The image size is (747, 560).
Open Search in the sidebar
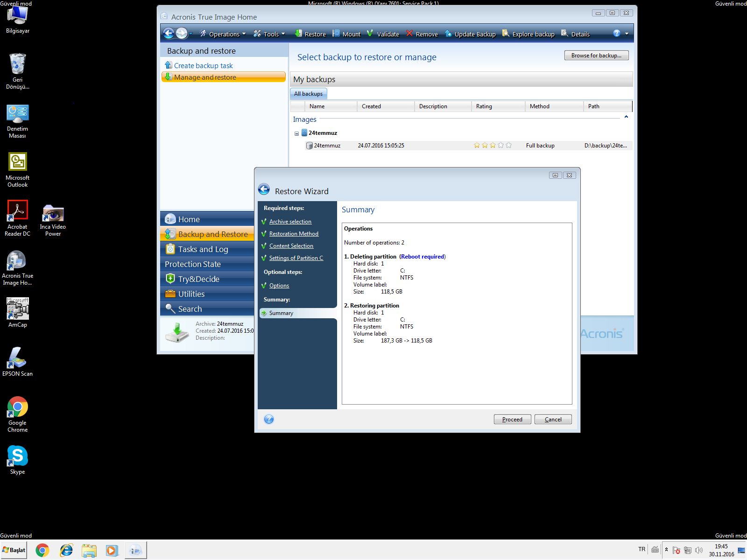tap(207, 308)
